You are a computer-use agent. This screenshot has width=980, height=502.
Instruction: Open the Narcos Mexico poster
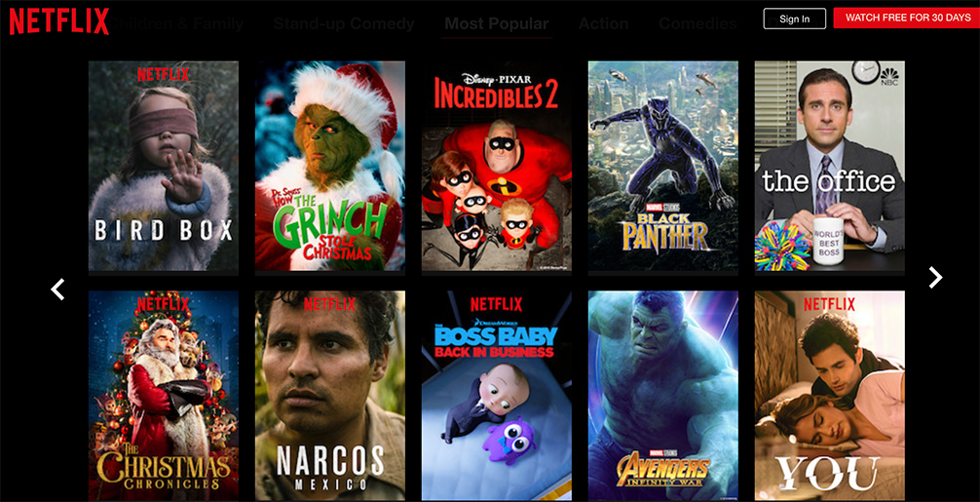[x=330, y=396]
